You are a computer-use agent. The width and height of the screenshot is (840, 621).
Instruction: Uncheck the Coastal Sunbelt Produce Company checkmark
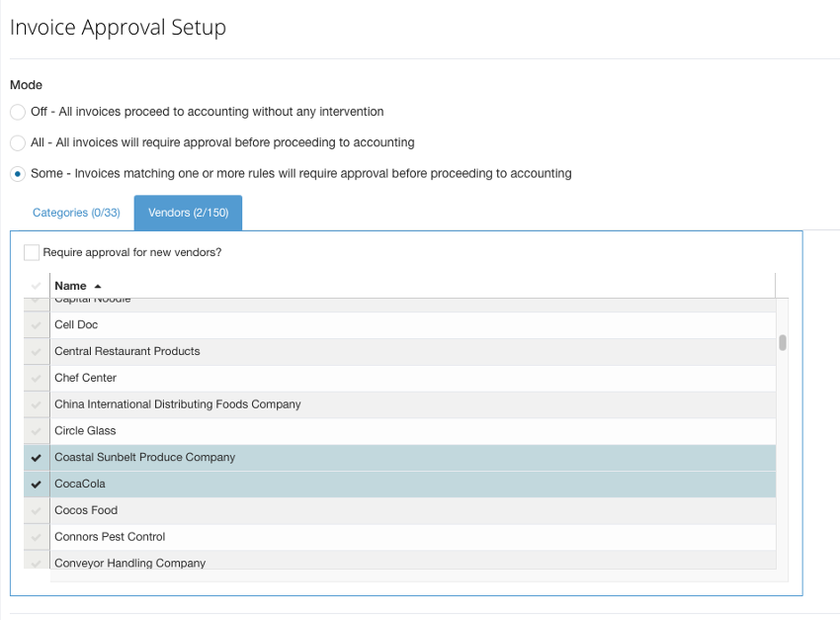tap(37, 458)
